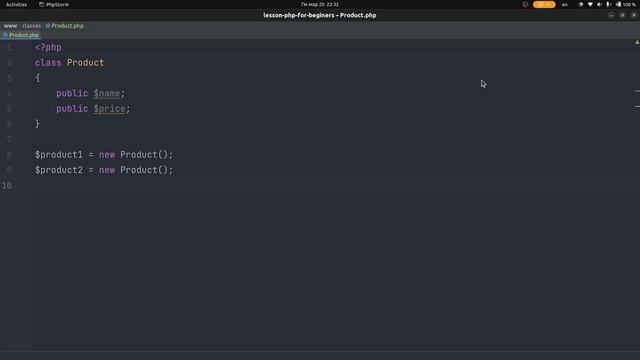Select the 'www' breadcrumb

coord(11,26)
